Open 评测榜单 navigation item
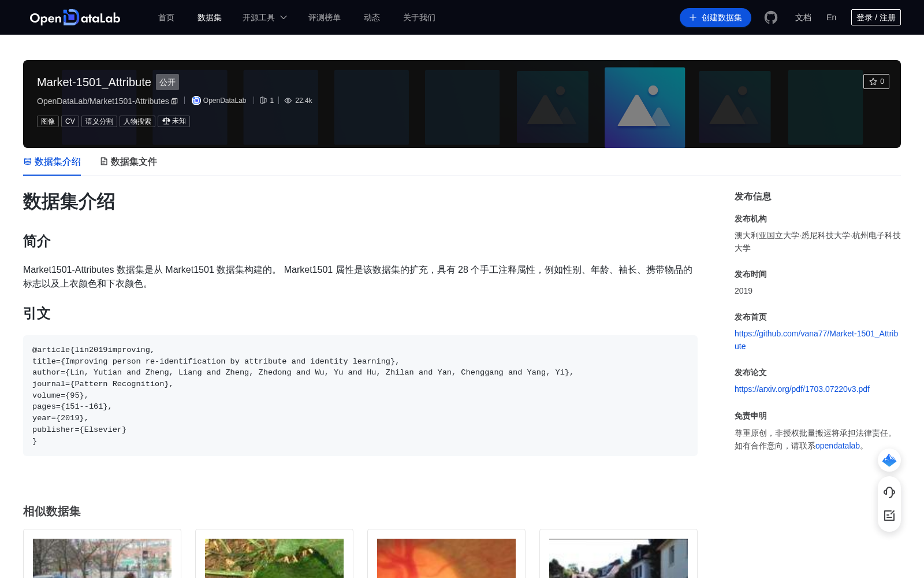This screenshot has width=924, height=578. pos(325,17)
